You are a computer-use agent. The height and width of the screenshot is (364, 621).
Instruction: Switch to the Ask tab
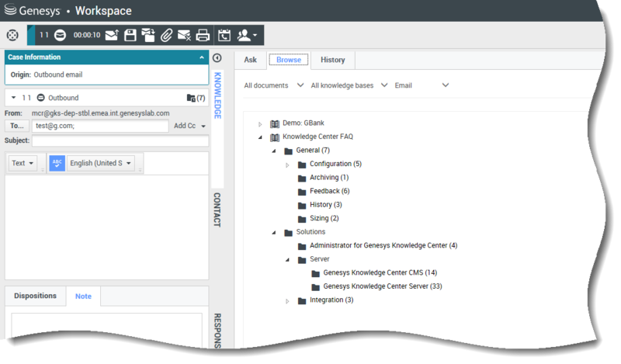tap(250, 60)
